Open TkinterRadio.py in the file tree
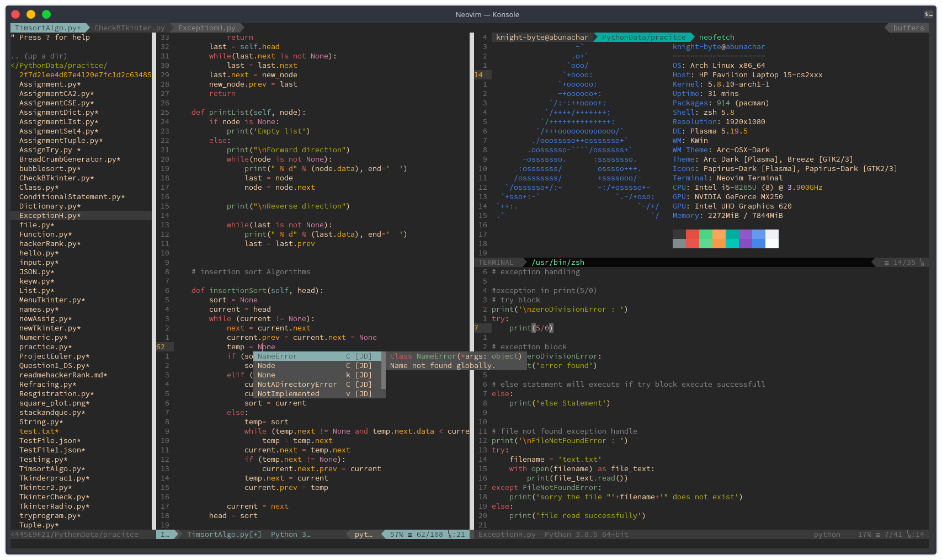Viewport: 942px width, 560px height. click(x=54, y=506)
